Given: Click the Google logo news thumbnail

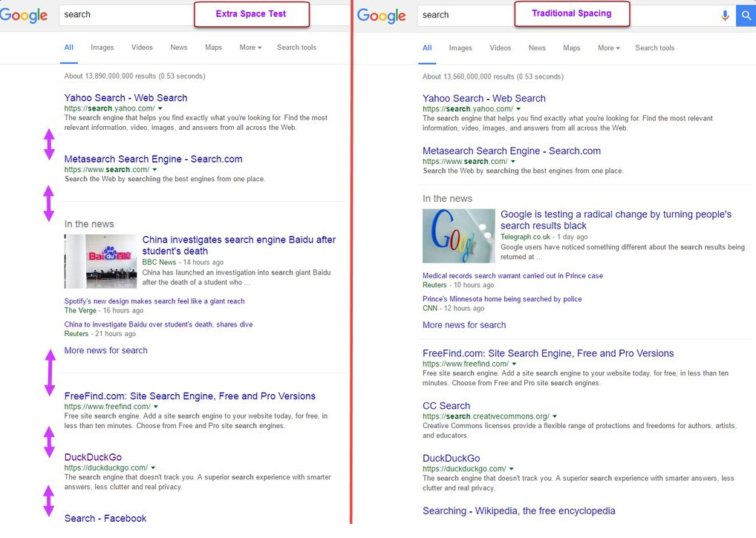Looking at the screenshot, I should click(458, 236).
